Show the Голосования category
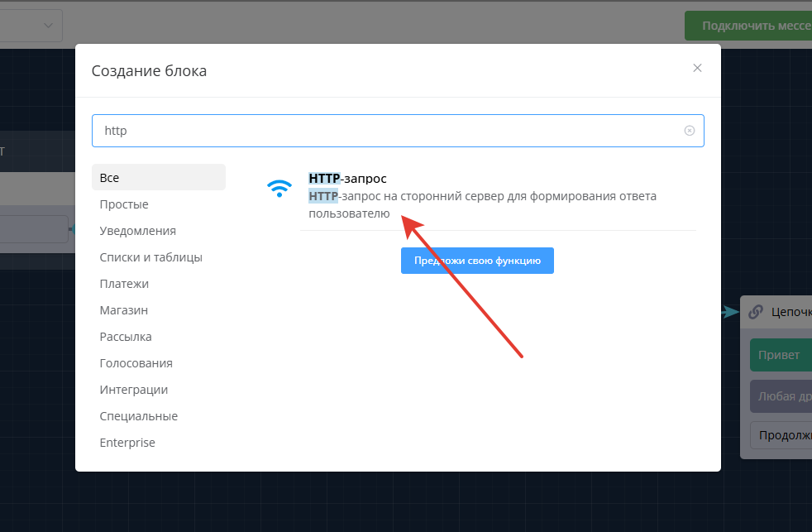Screen dimensions: 812x532 pos(136,363)
